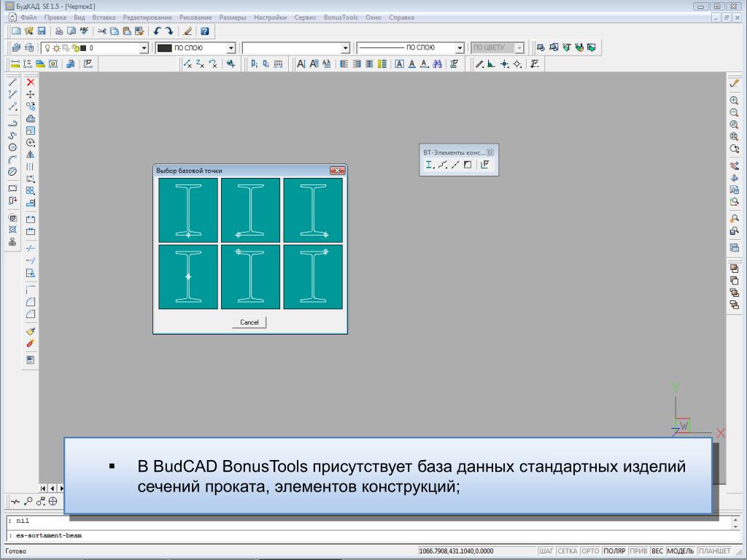Click the paintbrush match properties tool
Viewport: 747px width, 560px height.
tap(31, 331)
